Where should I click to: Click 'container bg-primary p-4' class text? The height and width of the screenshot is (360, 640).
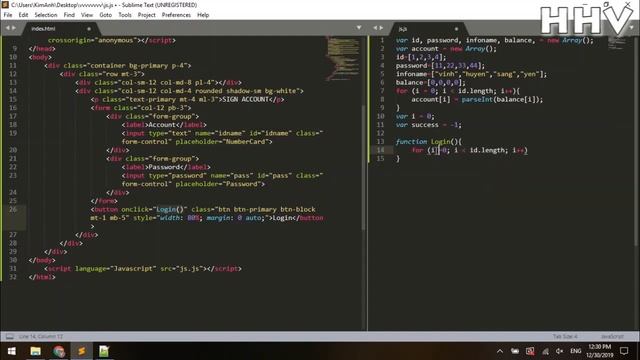tap(138, 65)
